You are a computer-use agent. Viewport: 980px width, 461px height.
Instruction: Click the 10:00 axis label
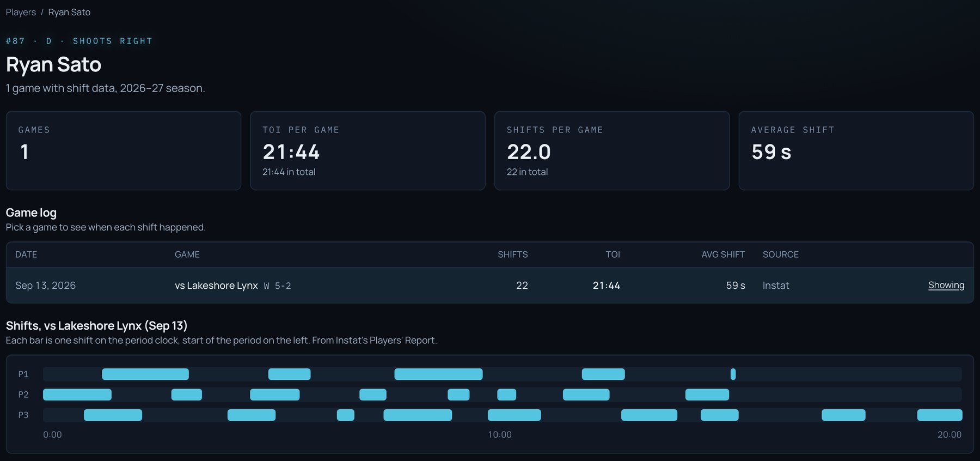(x=500, y=435)
